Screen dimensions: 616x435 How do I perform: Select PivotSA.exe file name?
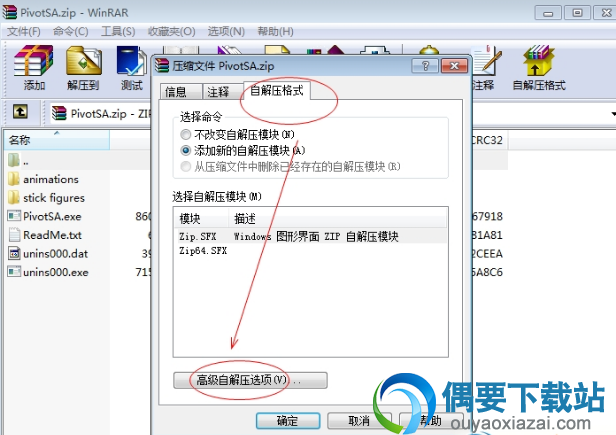(x=52, y=217)
